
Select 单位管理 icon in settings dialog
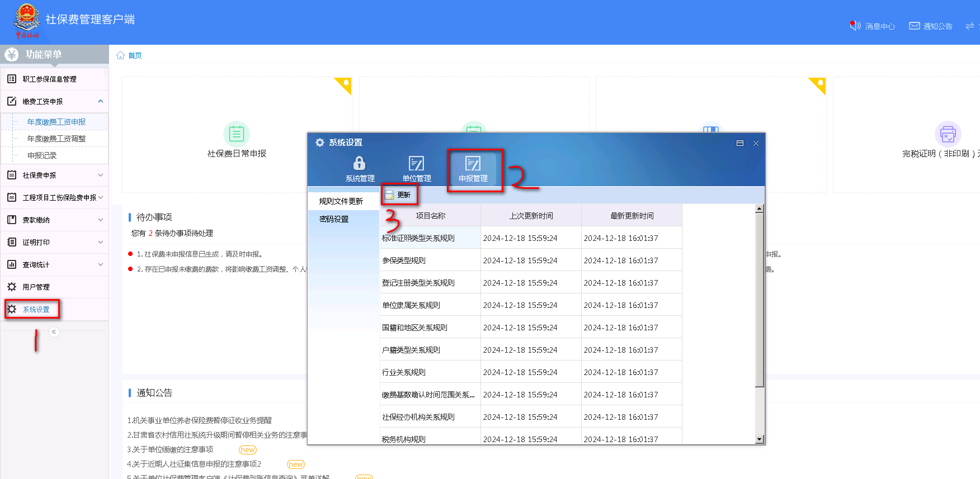[416, 164]
